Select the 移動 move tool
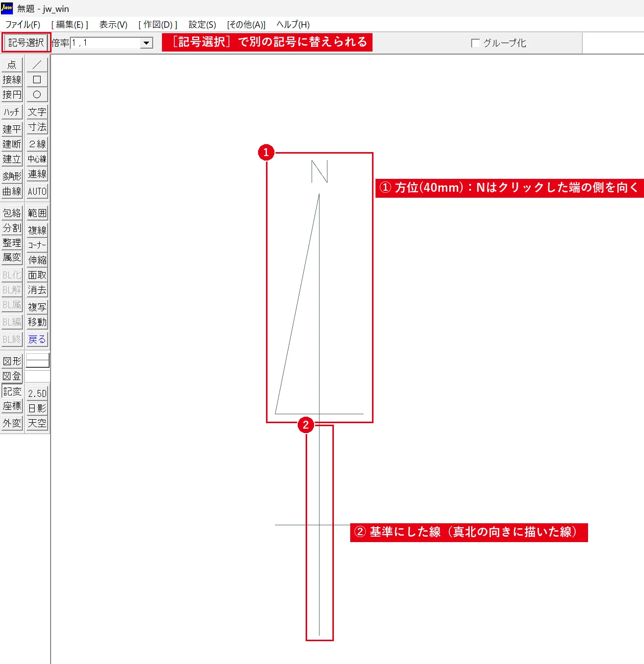Screen dimensions: 644x664 point(37,322)
